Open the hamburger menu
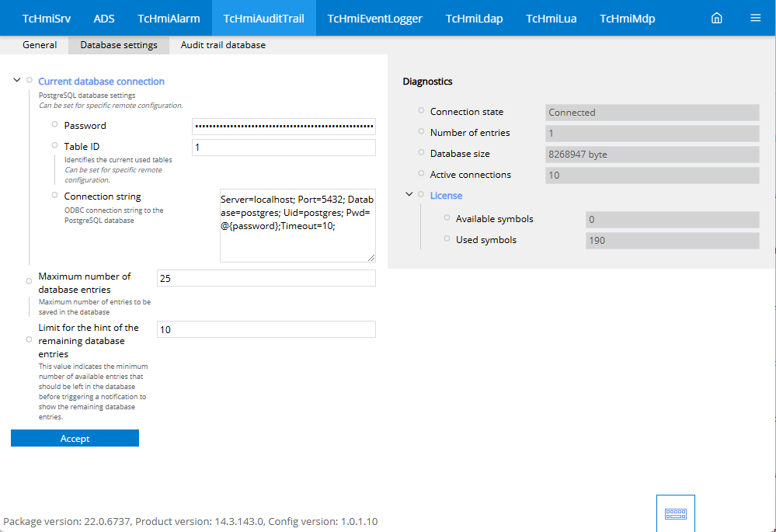Screen dimensions: 776x532 click(755, 18)
